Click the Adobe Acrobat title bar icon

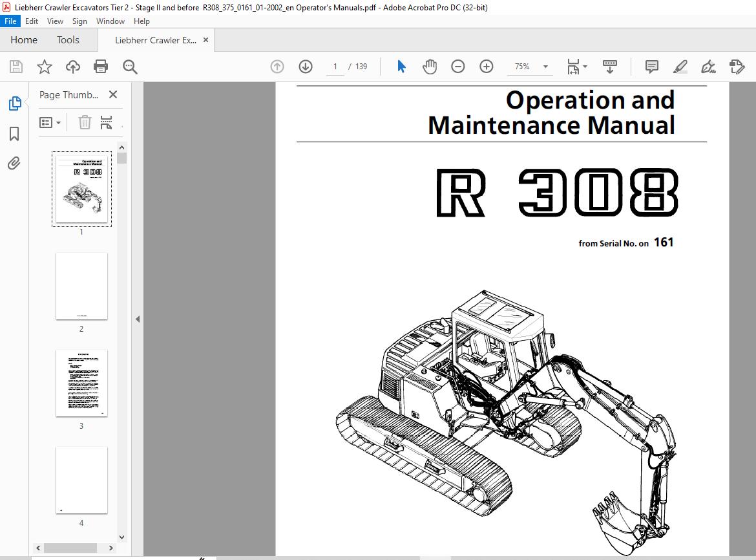6,7
